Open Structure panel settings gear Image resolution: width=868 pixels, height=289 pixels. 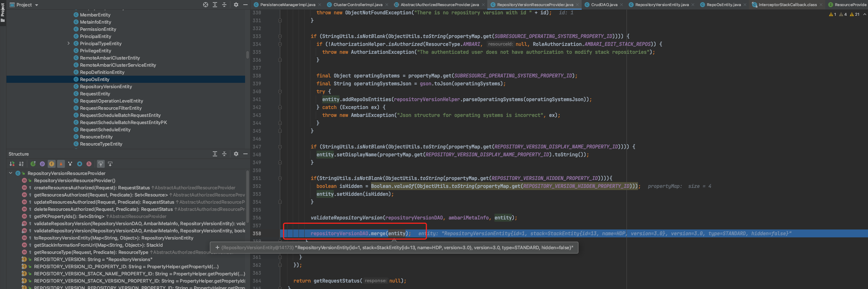236,154
